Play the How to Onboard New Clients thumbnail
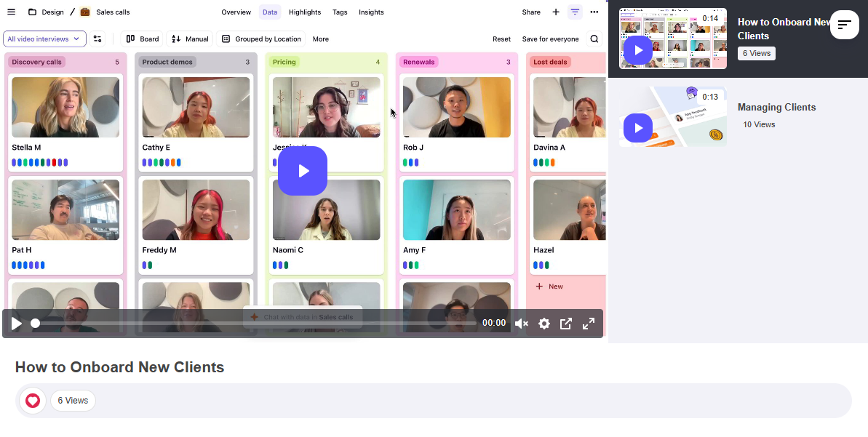 click(638, 49)
